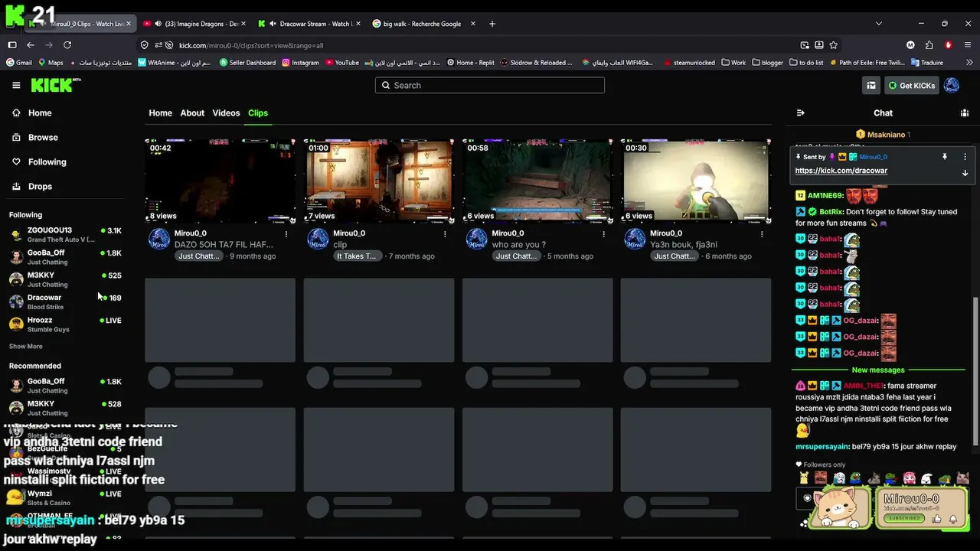Open the WitAnime bookmark
Viewport: 980px width, 551px height.
click(x=174, y=63)
